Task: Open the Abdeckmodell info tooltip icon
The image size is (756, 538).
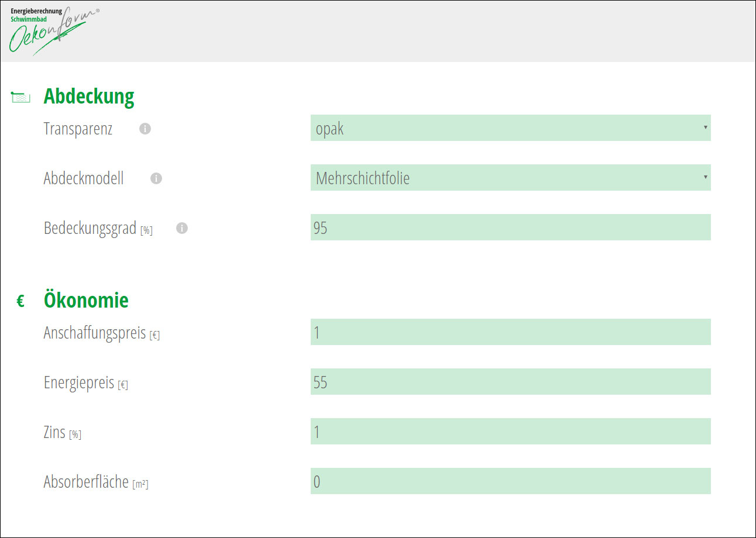Action: (x=156, y=178)
